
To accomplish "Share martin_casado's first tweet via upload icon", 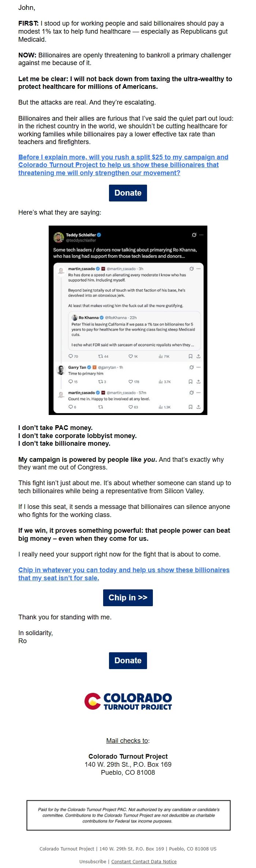I will click(199, 356).
